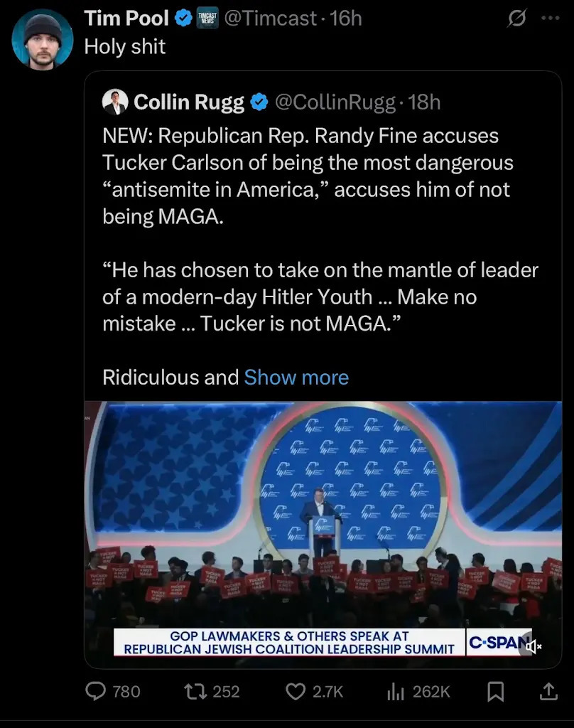574x728 pixels.
Task: Open the view analytics bar icon
Action: pos(394,691)
